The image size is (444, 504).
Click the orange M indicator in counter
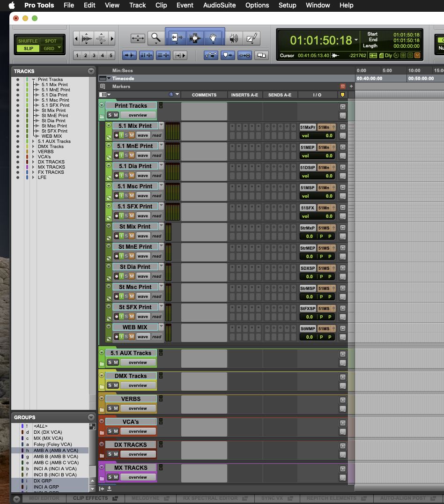[417, 55]
